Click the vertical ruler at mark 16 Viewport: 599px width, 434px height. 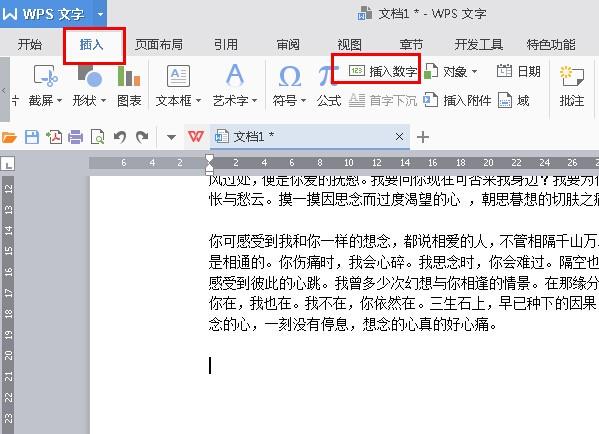click(x=8, y=271)
